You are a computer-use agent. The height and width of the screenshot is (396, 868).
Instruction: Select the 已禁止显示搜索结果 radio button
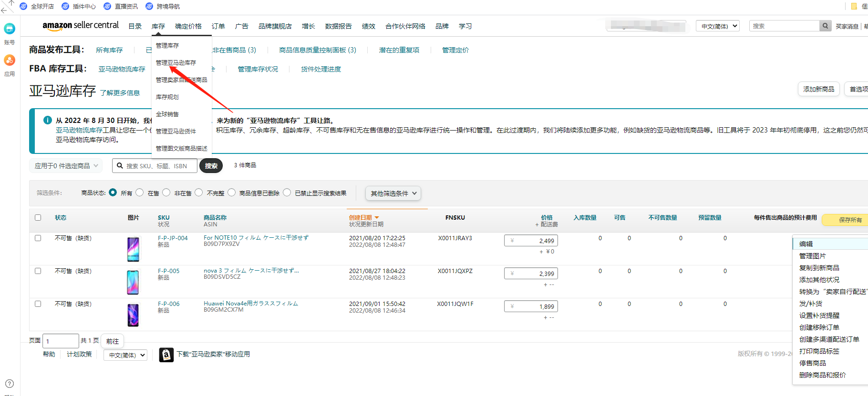click(x=287, y=193)
